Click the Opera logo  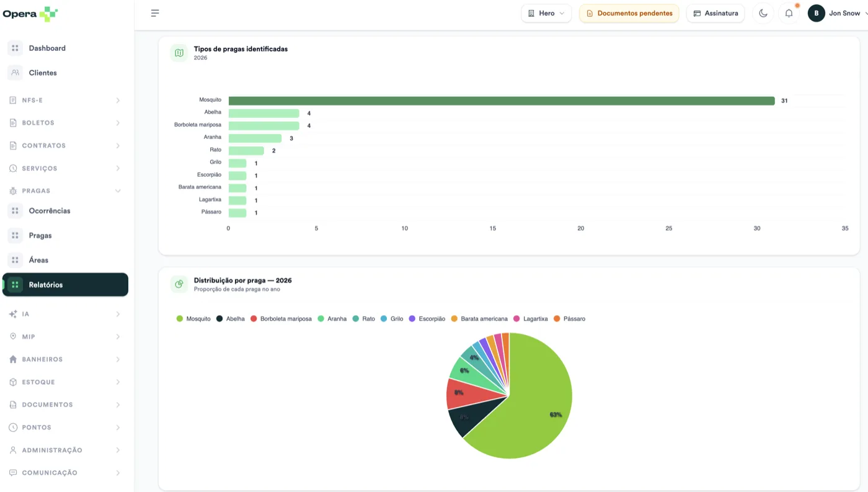pos(30,14)
